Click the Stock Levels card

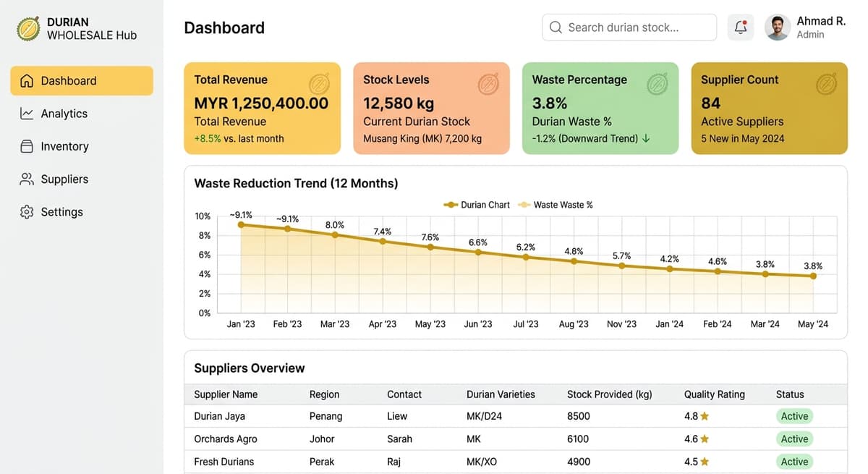tap(431, 107)
